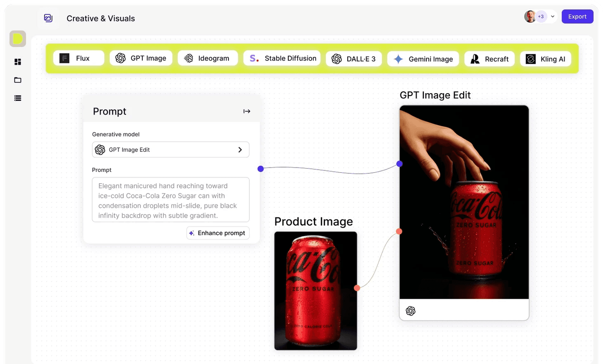Screen dimensions: 603x364
Task: Click the +3 collaborators badge
Action: click(x=541, y=16)
